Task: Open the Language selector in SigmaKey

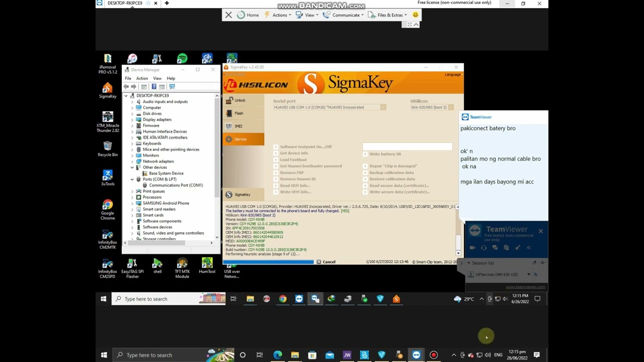Action: coord(453,74)
